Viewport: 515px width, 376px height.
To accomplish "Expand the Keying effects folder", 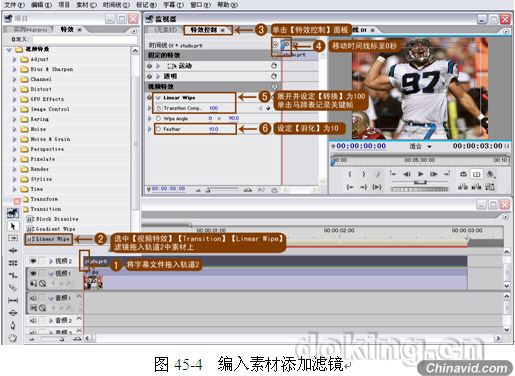I will point(14,119).
